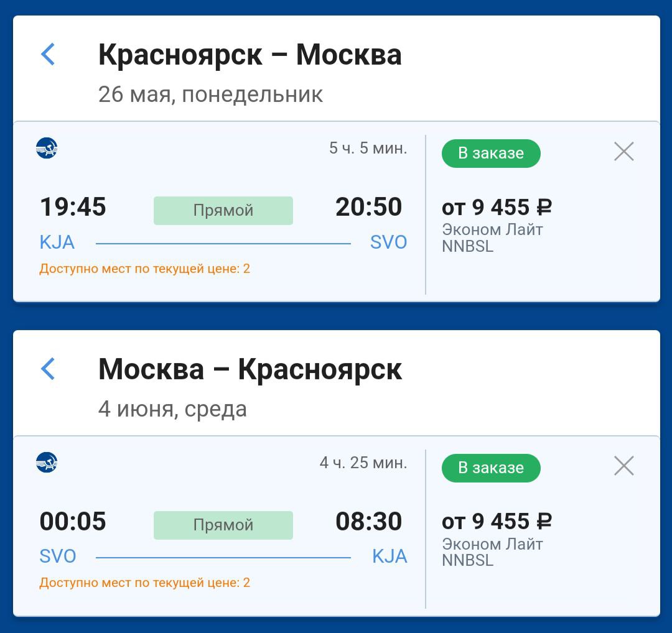Viewport: 672px width, 633px height.
Task: Select the 'Прямой' label on the 00:05 flight
Action: (x=223, y=525)
